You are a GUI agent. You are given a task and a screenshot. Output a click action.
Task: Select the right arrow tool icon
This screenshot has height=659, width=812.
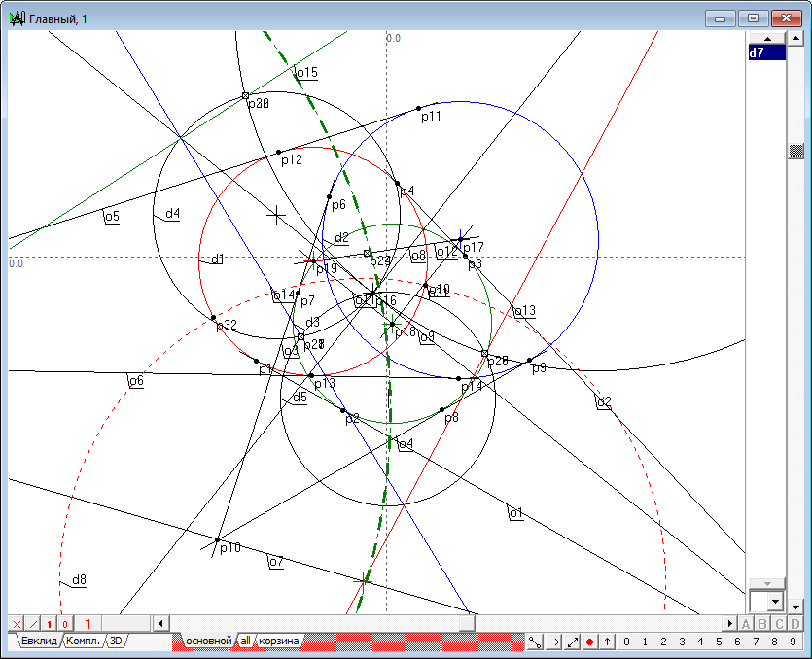(x=553, y=642)
